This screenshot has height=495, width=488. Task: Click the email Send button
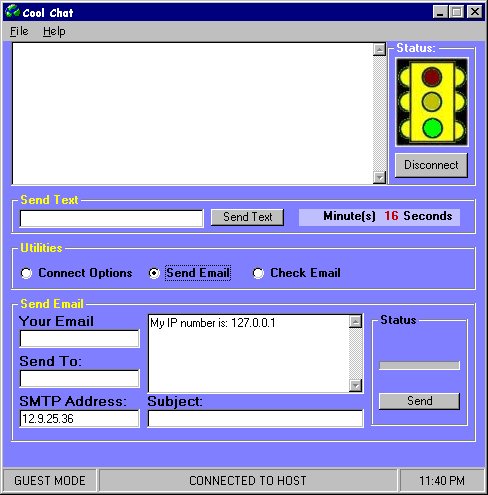tap(419, 401)
